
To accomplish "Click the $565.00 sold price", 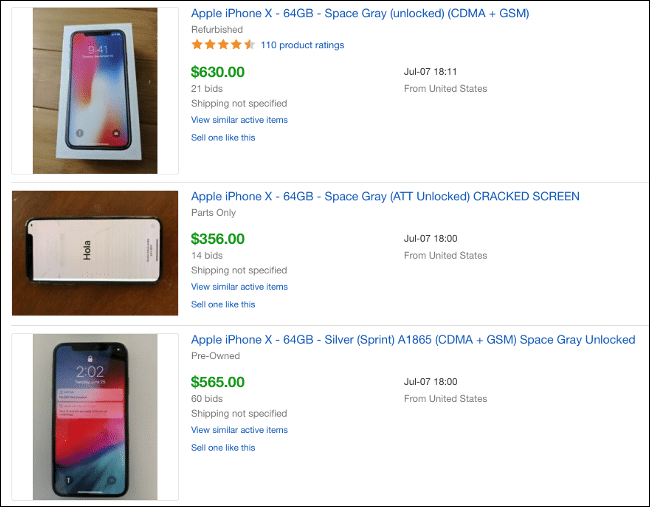I will pyautogui.click(x=218, y=382).
